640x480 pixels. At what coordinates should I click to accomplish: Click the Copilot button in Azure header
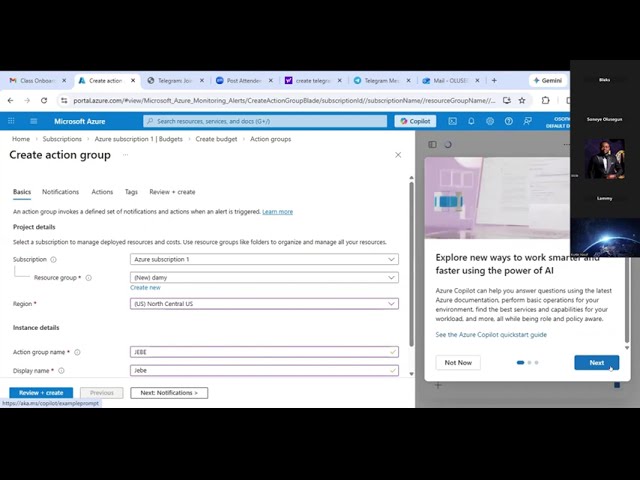point(415,121)
